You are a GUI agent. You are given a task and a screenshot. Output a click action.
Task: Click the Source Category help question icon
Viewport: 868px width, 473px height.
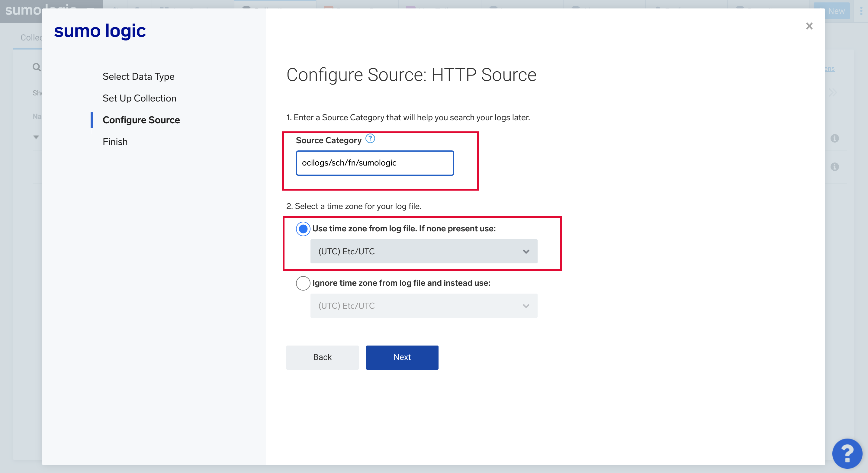pyautogui.click(x=370, y=139)
